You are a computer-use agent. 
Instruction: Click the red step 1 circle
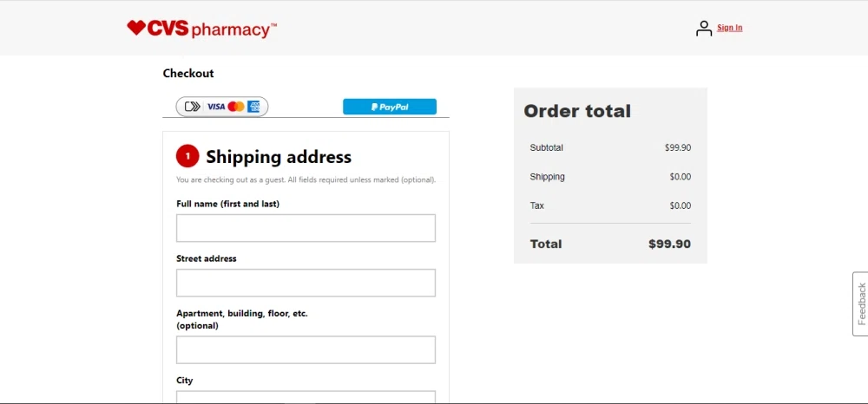coord(187,157)
